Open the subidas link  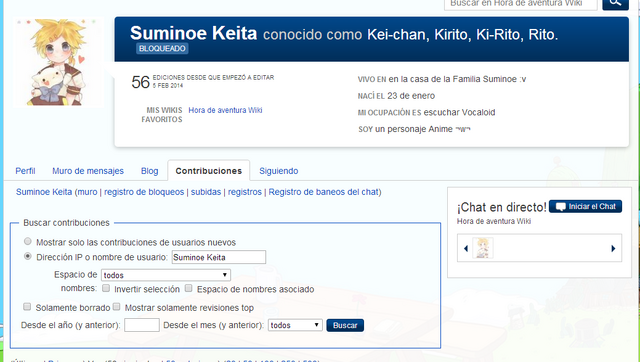tap(206, 192)
